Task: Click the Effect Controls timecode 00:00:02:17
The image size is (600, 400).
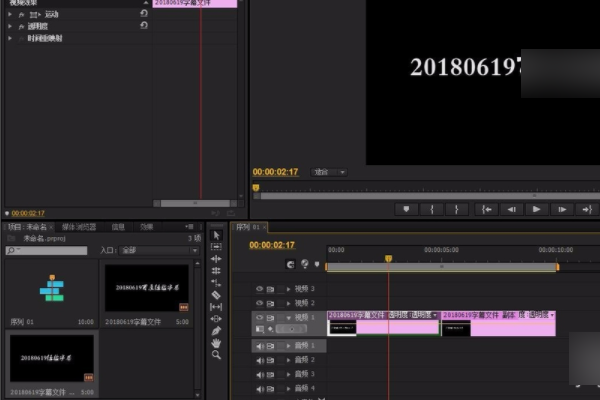Action: tap(28, 213)
